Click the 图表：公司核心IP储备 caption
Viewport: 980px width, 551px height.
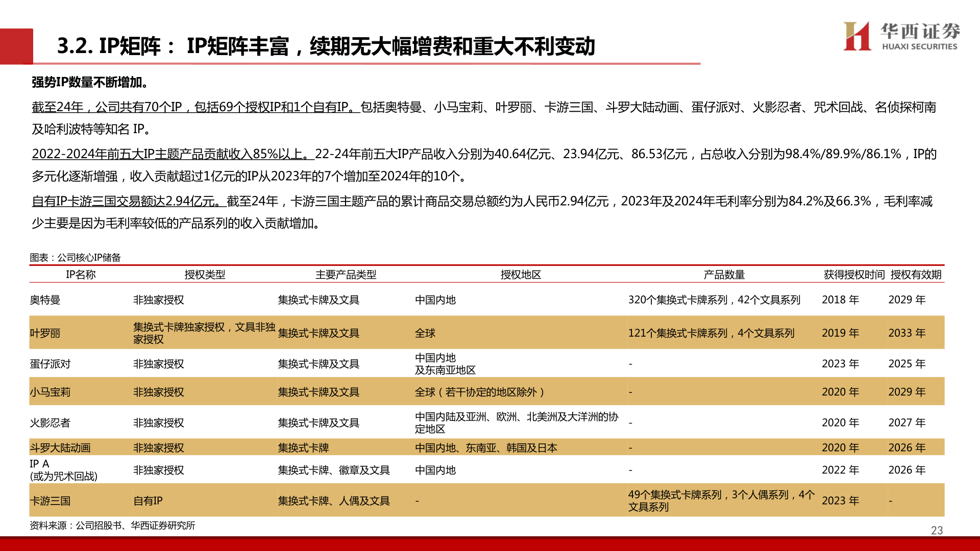click(x=75, y=258)
